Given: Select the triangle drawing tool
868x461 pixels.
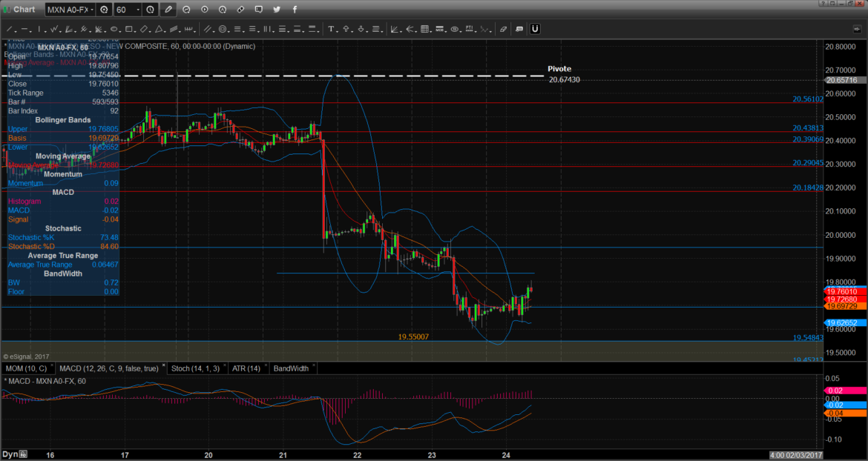Looking at the screenshot, I should pos(159,29).
